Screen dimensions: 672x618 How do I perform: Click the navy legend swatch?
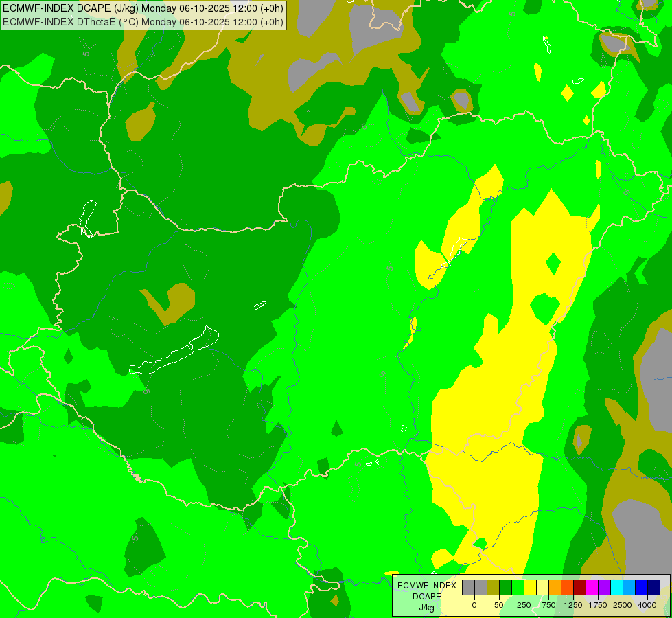coord(654,587)
